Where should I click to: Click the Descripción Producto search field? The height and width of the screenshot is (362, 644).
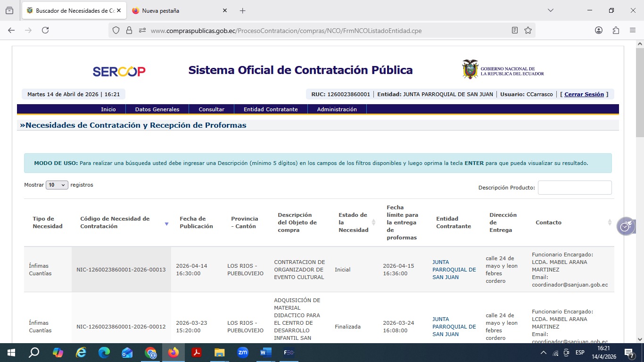click(574, 188)
